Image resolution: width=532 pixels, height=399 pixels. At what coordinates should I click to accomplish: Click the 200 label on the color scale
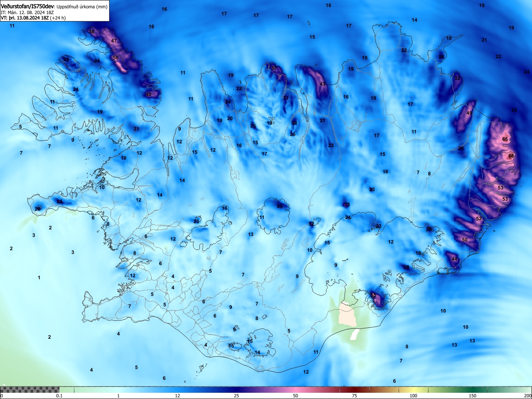coord(527,396)
